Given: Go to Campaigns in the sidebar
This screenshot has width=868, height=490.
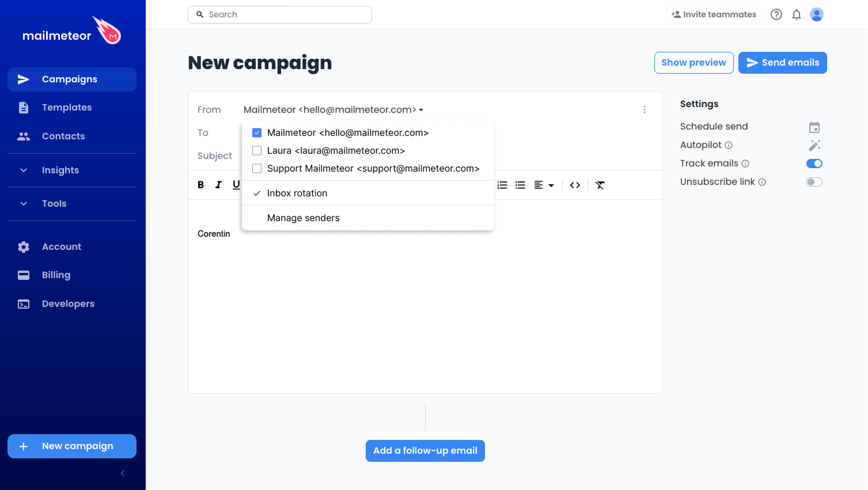Looking at the screenshot, I should click(x=72, y=79).
